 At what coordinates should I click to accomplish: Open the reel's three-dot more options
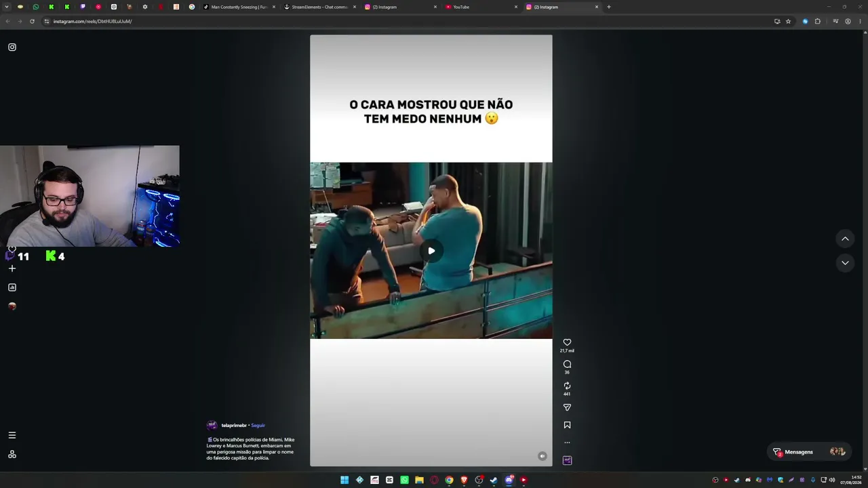click(x=567, y=443)
